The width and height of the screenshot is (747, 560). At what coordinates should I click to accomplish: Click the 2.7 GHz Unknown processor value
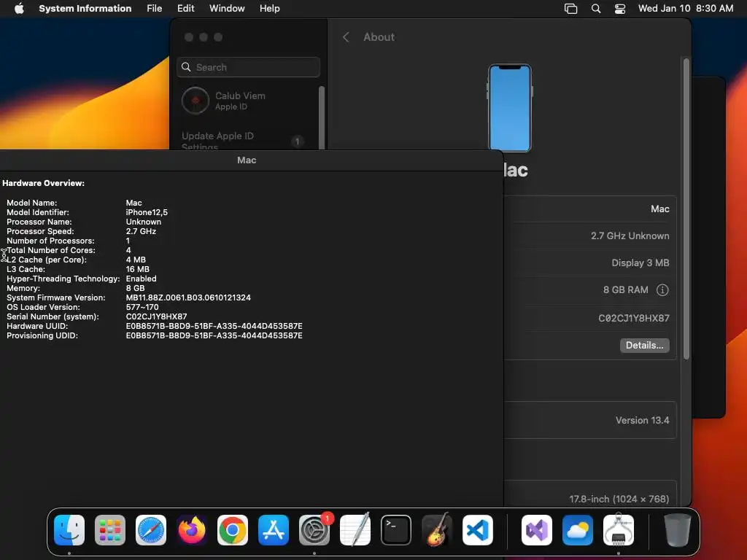[630, 236]
